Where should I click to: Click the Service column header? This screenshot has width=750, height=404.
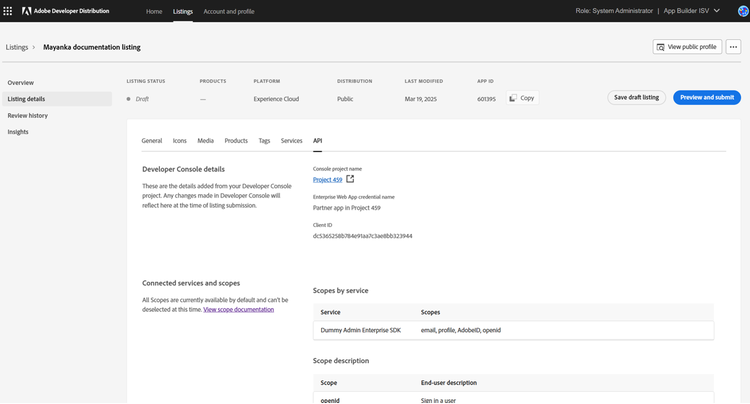coord(331,312)
